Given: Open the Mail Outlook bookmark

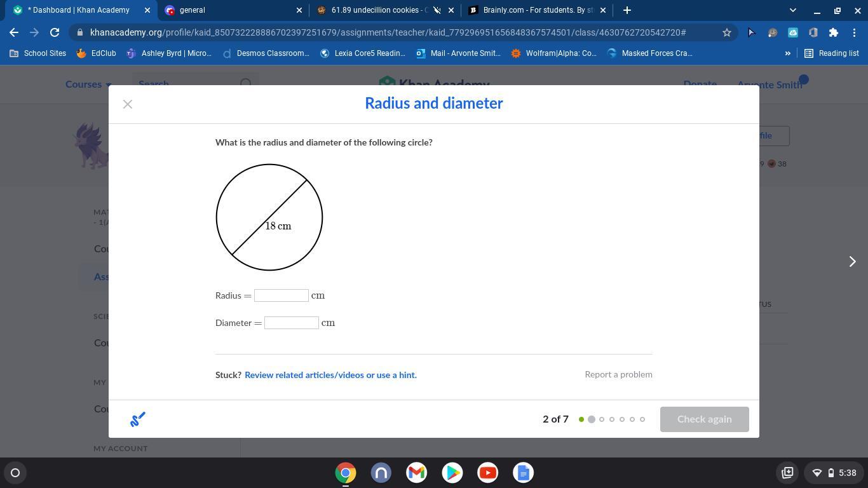Looking at the screenshot, I should point(458,53).
